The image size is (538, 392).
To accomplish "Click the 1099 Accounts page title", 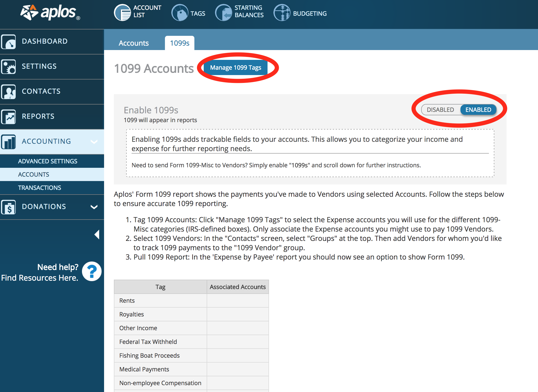I will click(x=154, y=68).
